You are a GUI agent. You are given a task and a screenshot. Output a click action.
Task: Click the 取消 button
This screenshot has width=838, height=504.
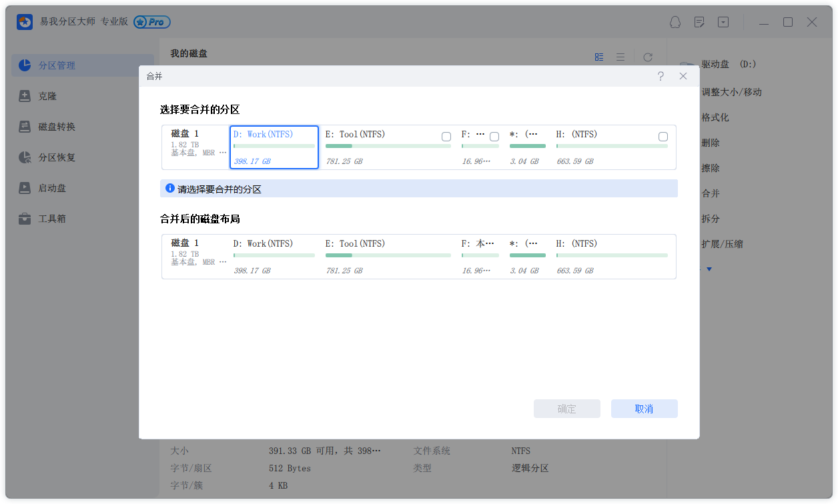[644, 409]
